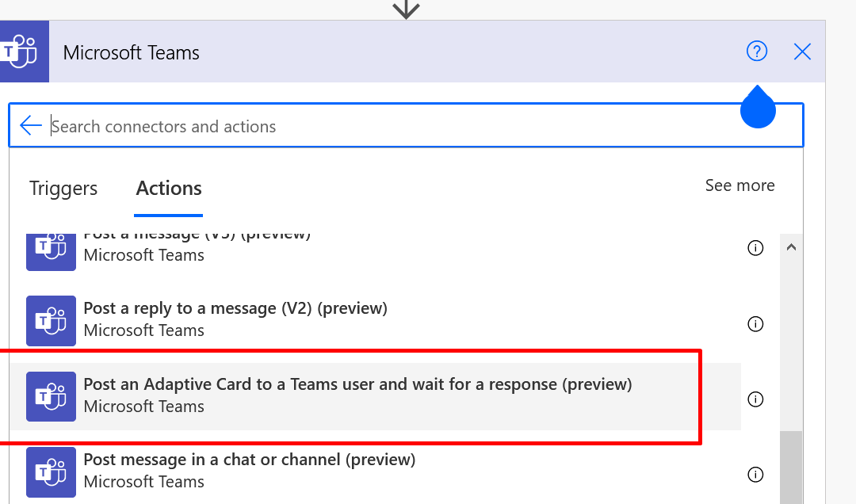Switch to the Triggers tab
Viewport: 856px width, 504px height.
click(63, 189)
